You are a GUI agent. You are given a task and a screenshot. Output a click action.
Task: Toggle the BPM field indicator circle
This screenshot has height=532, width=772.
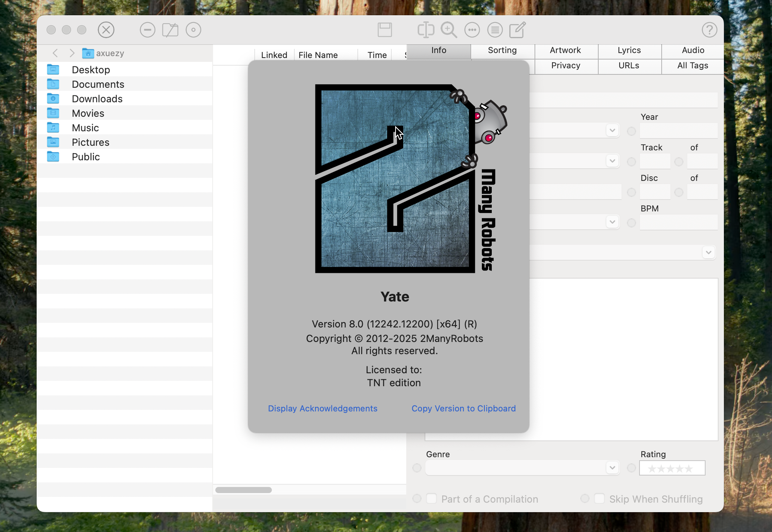(x=631, y=223)
